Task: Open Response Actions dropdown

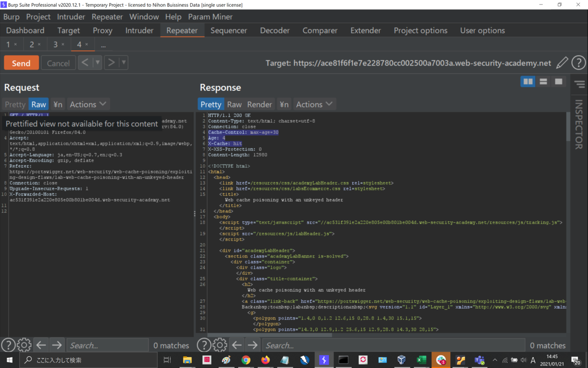Action: pyautogui.click(x=314, y=104)
